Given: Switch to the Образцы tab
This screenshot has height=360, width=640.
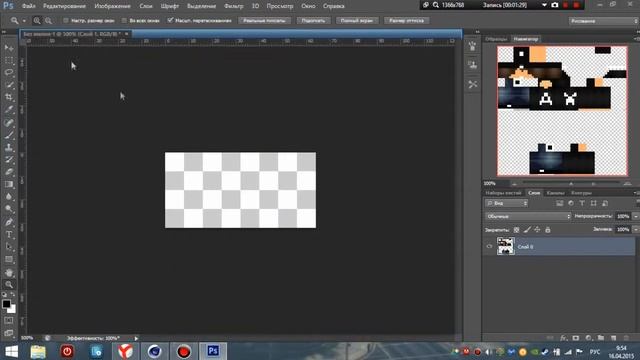Looking at the screenshot, I should pos(496,39).
